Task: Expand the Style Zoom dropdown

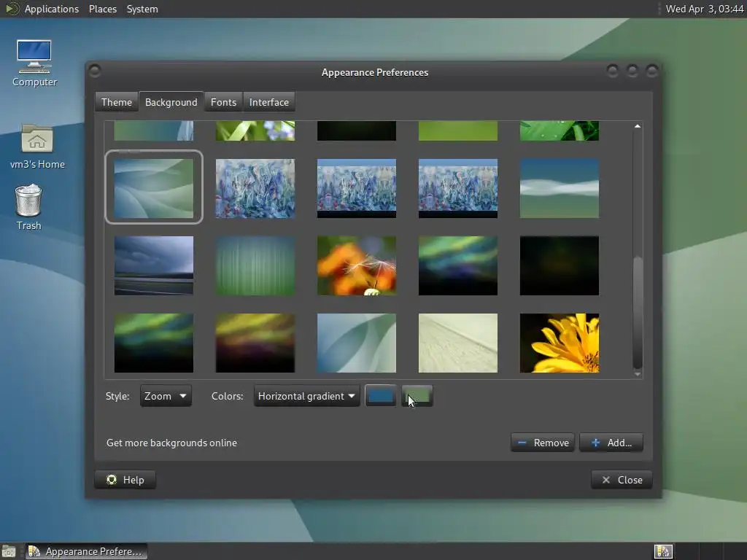Action: click(x=166, y=396)
